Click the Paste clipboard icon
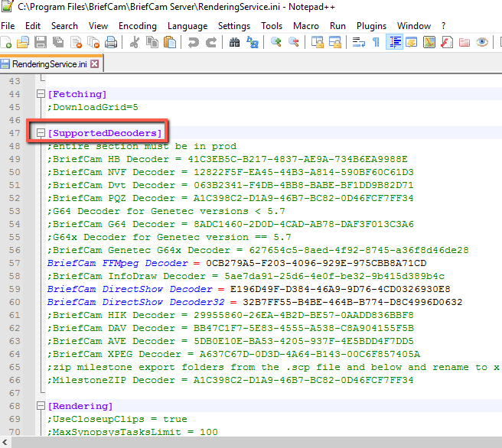 pos(170,42)
